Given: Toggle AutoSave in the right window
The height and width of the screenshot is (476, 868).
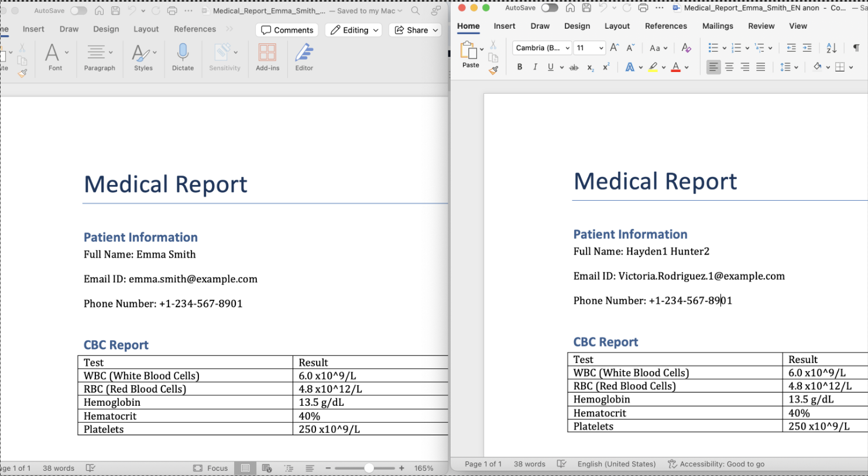Looking at the screenshot, I should pos(549,8).
